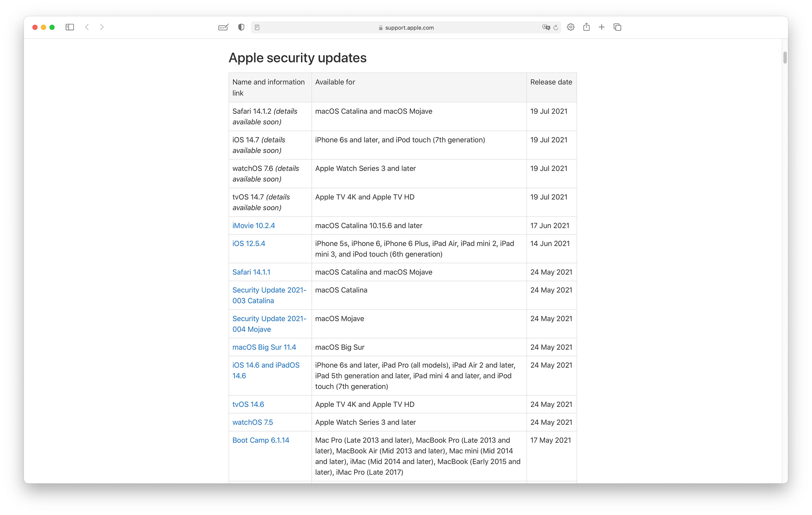Open iOS 14.6 and iPadOS 14.6 link
812x515 pixels.
coord(266,371)
